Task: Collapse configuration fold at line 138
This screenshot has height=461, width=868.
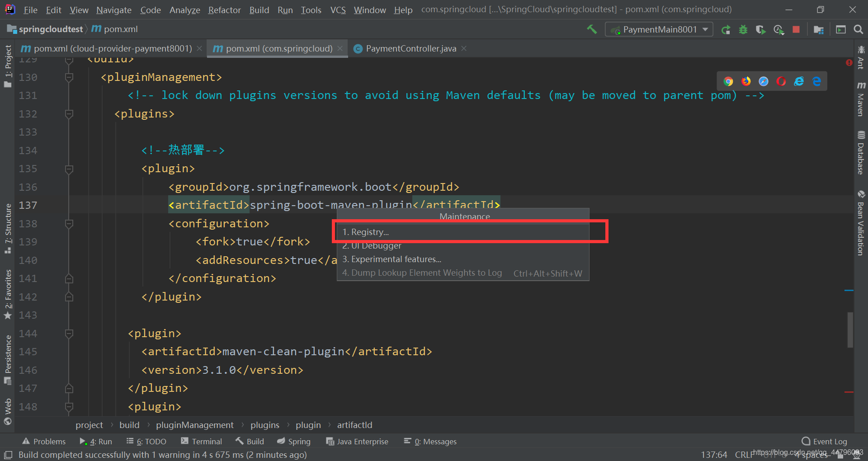Action: click(69, 224)
